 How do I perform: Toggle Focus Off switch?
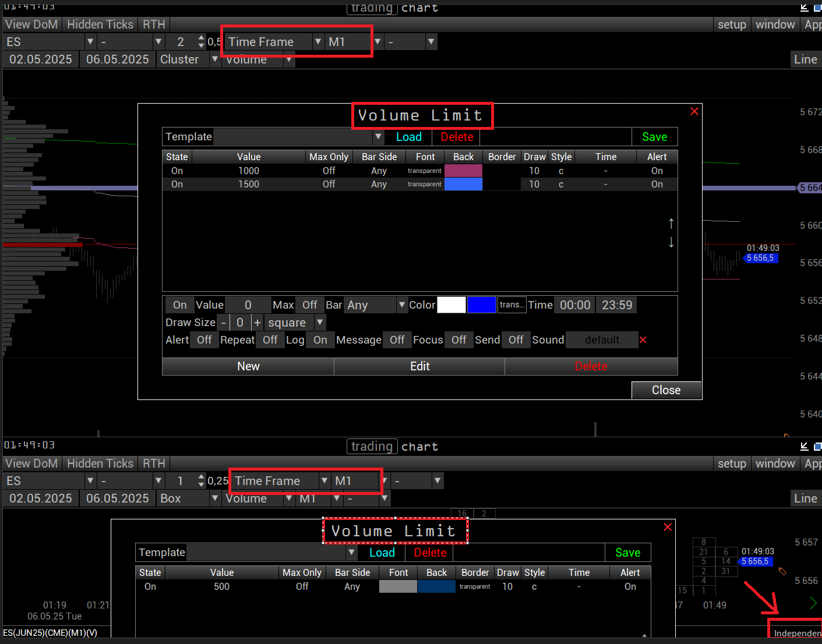(459, 340)
